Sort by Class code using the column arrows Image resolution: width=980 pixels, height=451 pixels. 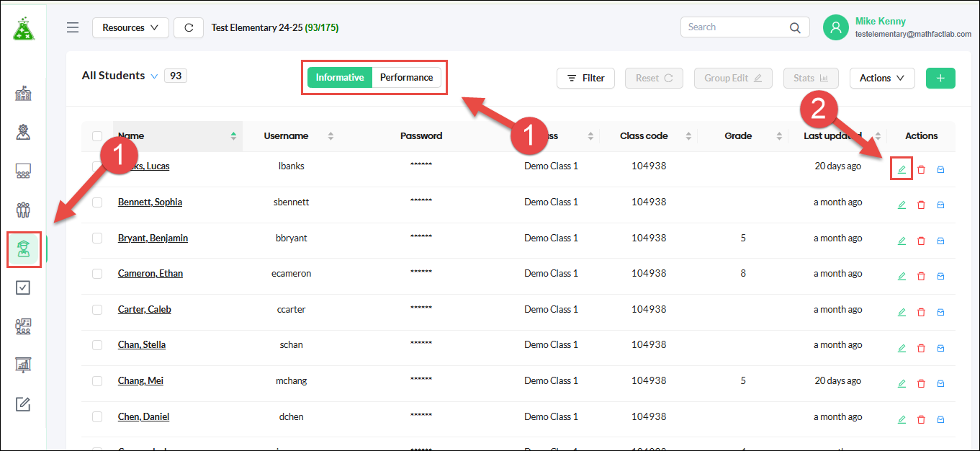coord(688,135)
